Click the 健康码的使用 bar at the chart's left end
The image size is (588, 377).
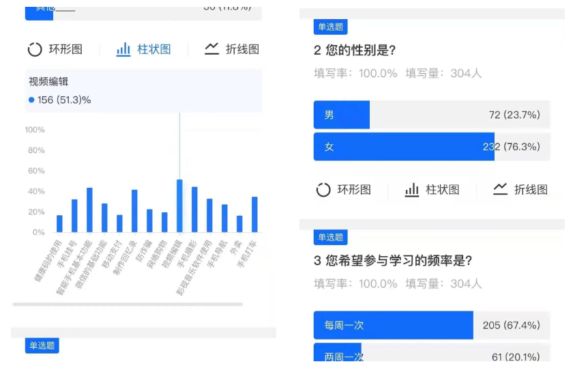click(x=59, y=224)
